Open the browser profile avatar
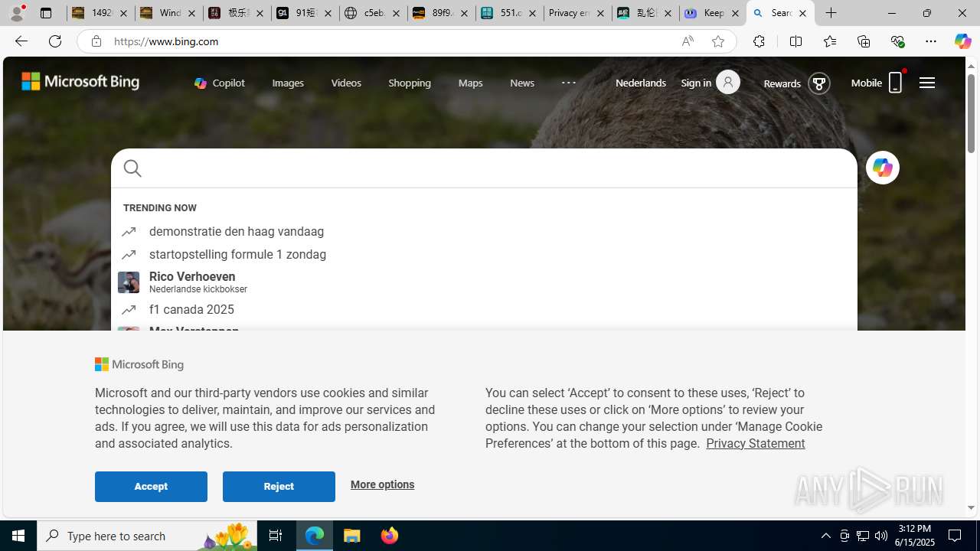Viewport: 980px width, 551px height. tap(17, 13)
